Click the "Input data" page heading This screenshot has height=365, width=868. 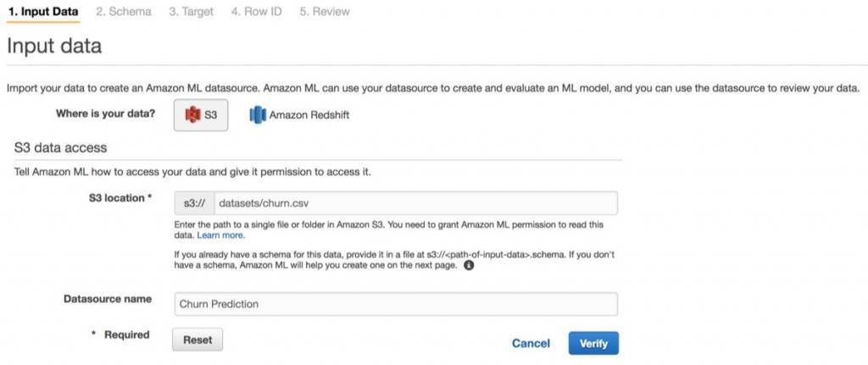coord(54,46)
